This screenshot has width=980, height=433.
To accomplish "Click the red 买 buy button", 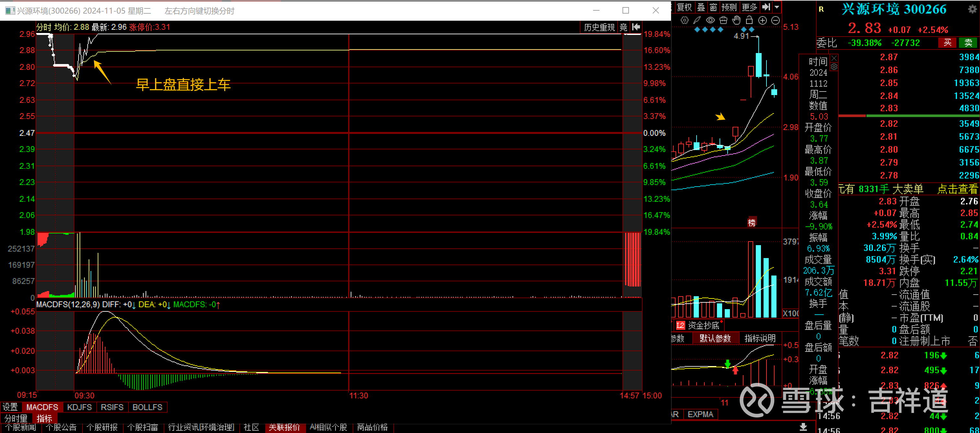I will pos(947,43).
